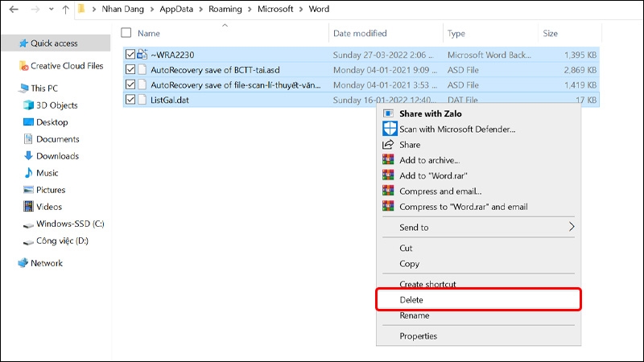This screenshot has width=644, height=362.
Task: Click the Share arrow icon
Action: (388, 145)
